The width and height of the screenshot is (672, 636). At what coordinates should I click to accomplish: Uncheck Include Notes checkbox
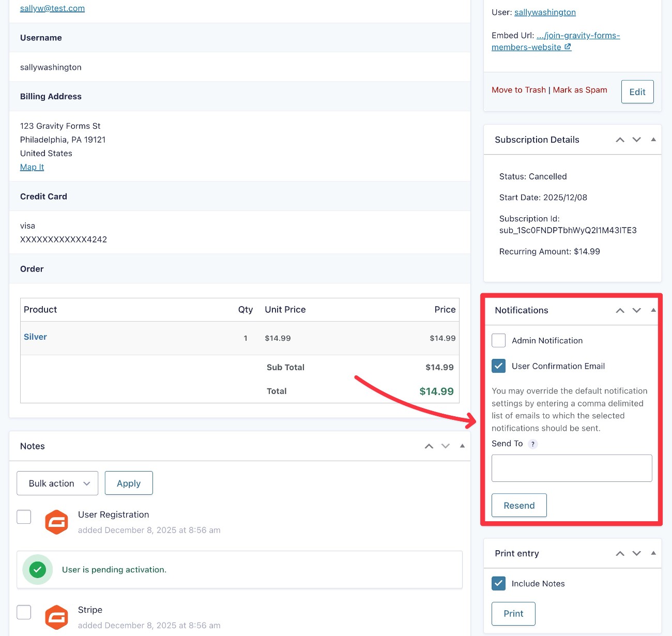pyautogui.click(x=499, y=583)
